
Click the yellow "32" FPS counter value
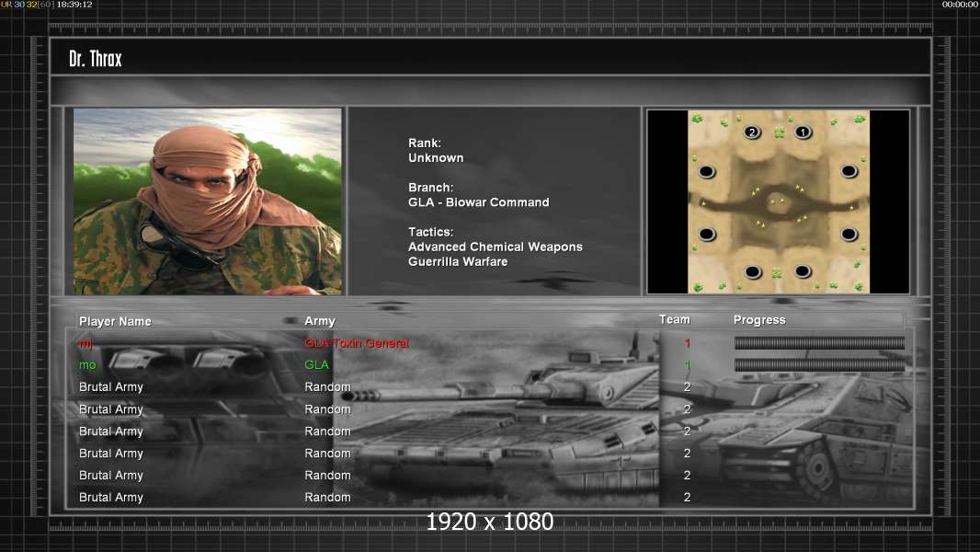click(31, 5)
